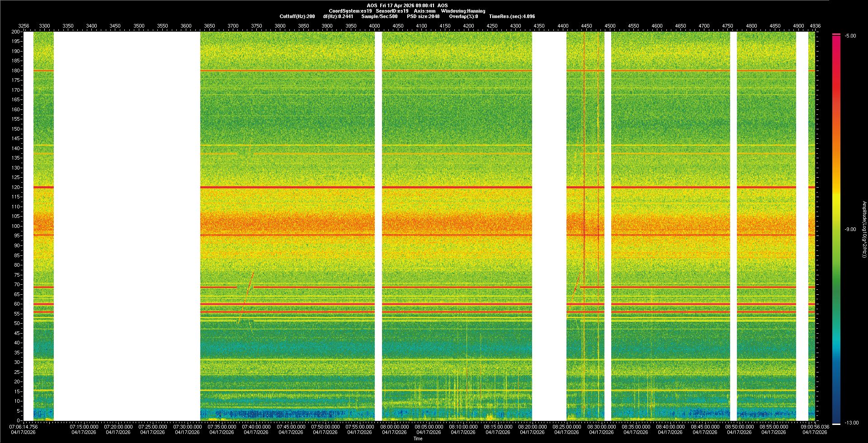The height and width of the screenshot is (443, 868).
Task: Select the 07:35:00.000 time axis tick label
Action: coord(222,427)
